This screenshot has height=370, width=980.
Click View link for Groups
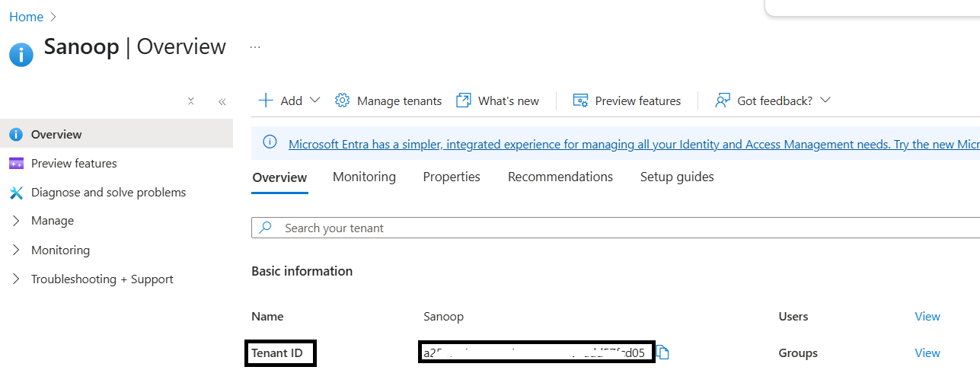[x=927, y=352]
